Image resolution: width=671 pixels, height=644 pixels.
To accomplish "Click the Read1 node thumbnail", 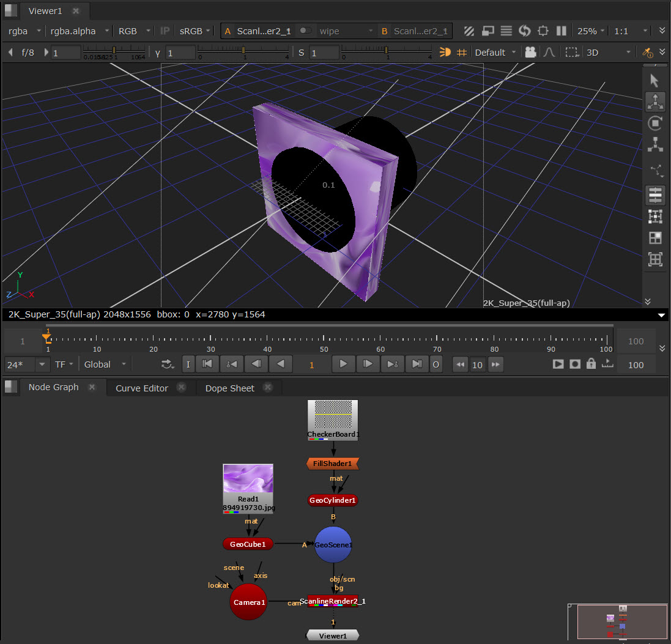I will tap(248, 479).
